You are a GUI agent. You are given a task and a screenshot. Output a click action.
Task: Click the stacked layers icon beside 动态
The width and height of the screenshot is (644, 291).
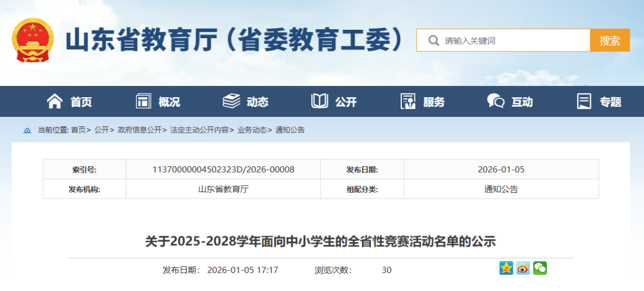click(231, 101)
